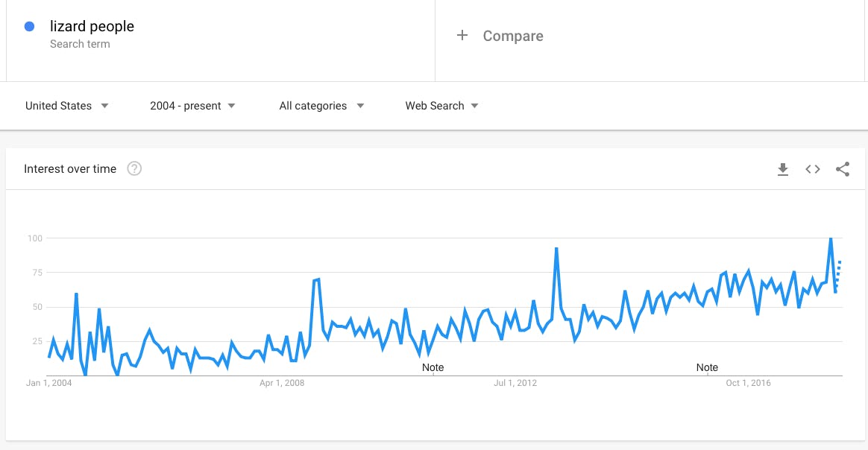The width and height of the screenshot is (868, 450).
Task: Click the blue dot beside lizard people
Action: (x=30, y=27)
